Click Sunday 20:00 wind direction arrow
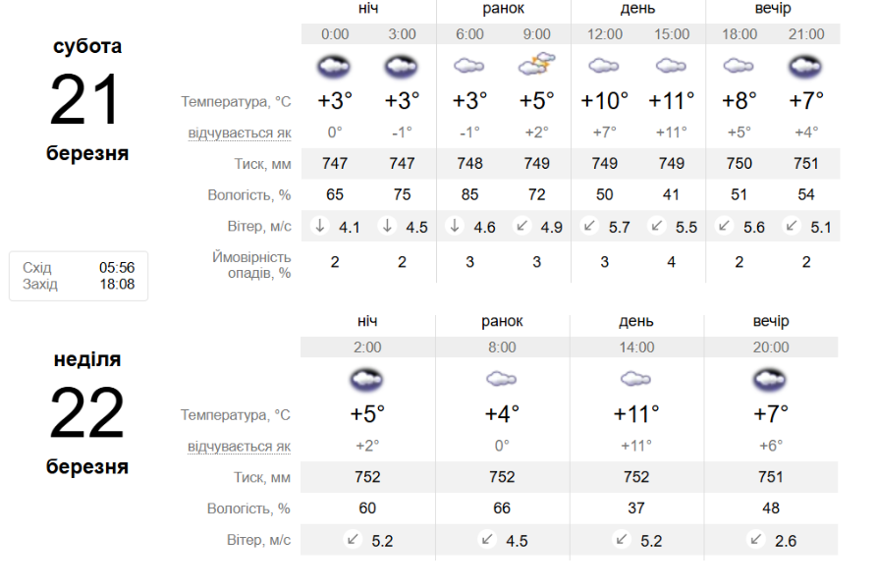Image resolution: width=877 pixels, height=588 pixels. pos(755,539)
